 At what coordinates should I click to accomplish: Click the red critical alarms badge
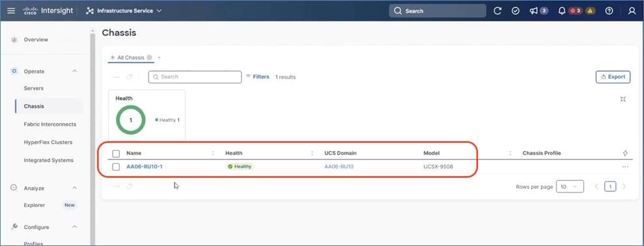coord(576,11)
